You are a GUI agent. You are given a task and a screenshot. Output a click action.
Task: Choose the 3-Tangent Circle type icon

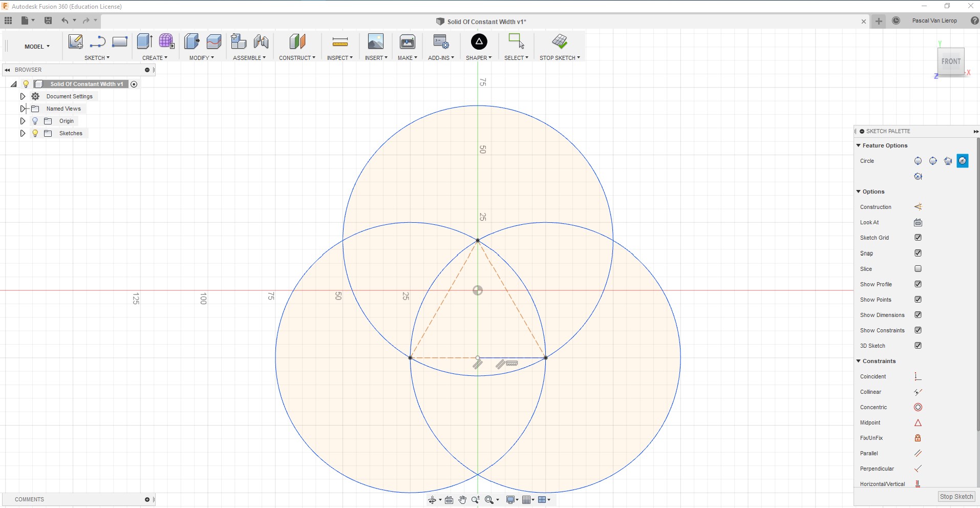(918, 176)
